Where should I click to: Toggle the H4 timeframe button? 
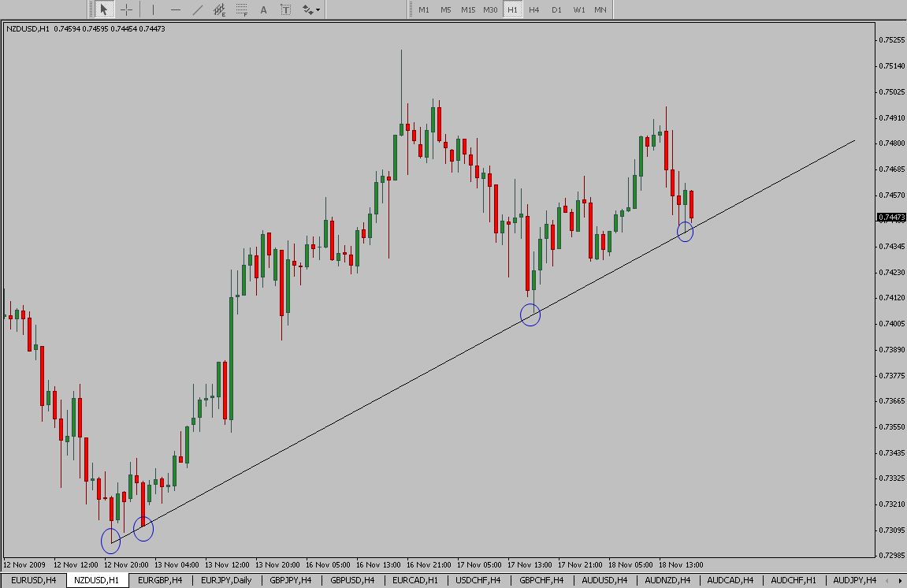pos(534,10)
